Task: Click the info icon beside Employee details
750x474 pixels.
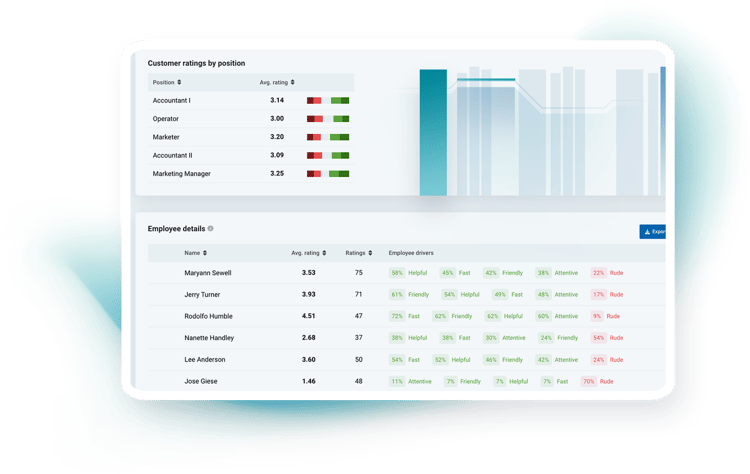Action: point(210,229)
